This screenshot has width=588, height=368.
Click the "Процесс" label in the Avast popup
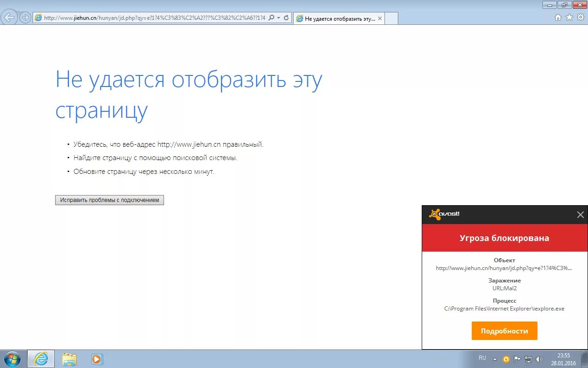click(x=504, y=301)
